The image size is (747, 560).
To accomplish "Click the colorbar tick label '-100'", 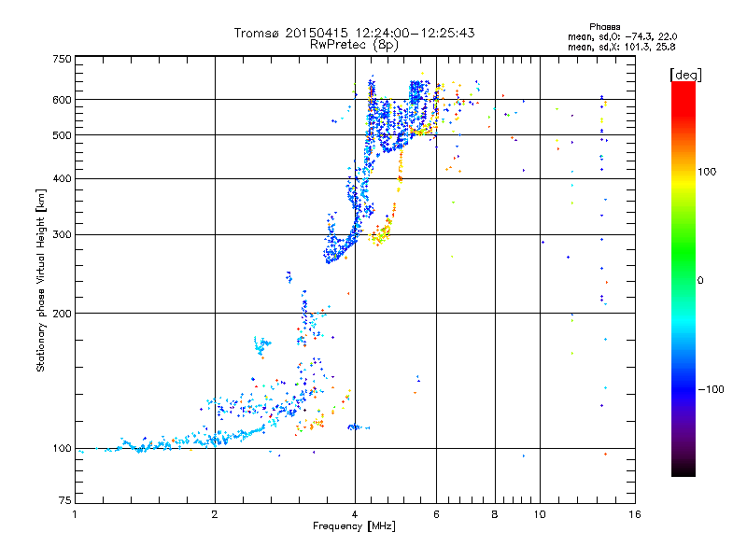I will 711,389.
